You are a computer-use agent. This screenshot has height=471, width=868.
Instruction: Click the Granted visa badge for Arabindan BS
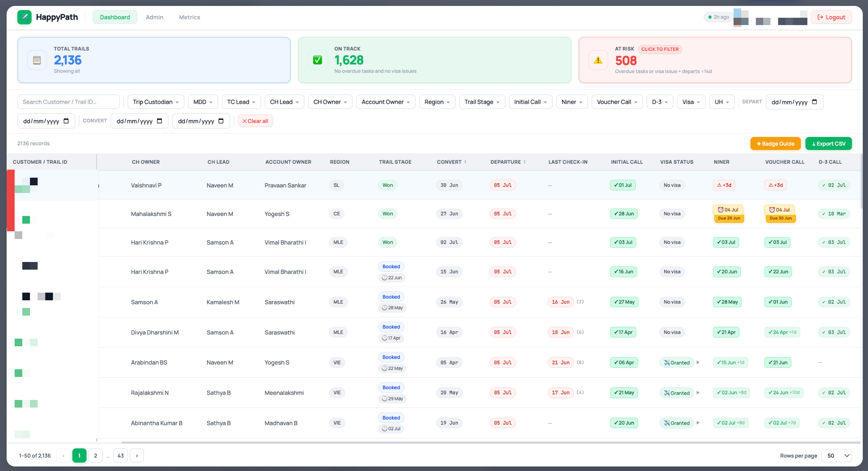pyautogui.click(x=676, y=363)
